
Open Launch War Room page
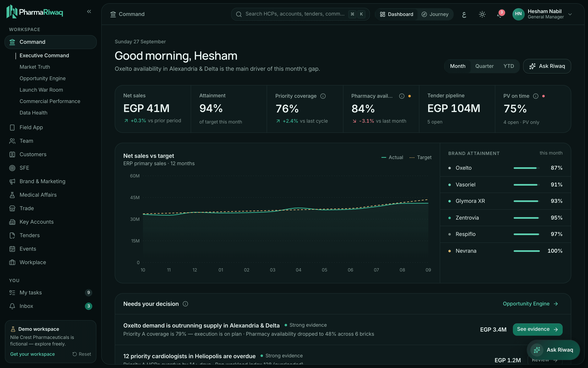[41, 90]
